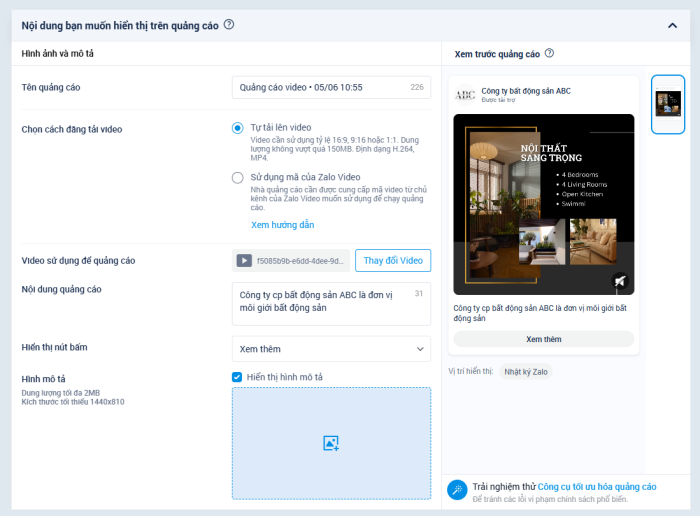This screenshot has width=700, height=516.
Task: Click 'Nhật ký Zalo' placement tag
Action: (526, 372)
